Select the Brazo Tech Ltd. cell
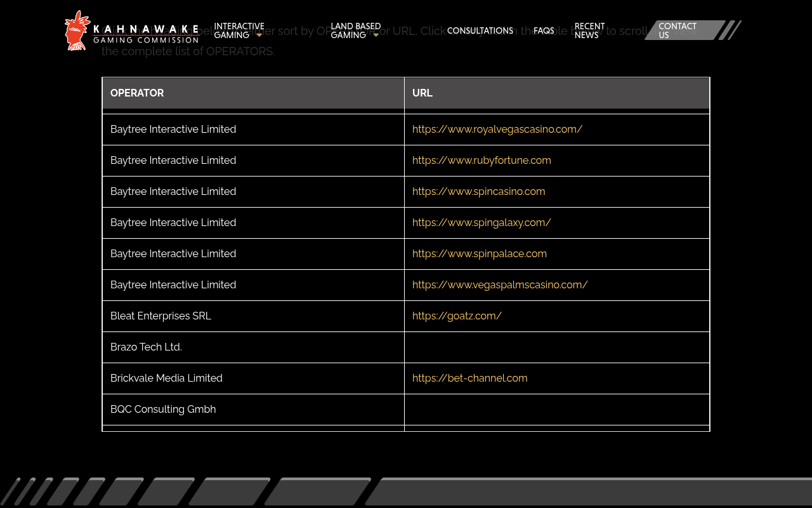 pos(253,347)
